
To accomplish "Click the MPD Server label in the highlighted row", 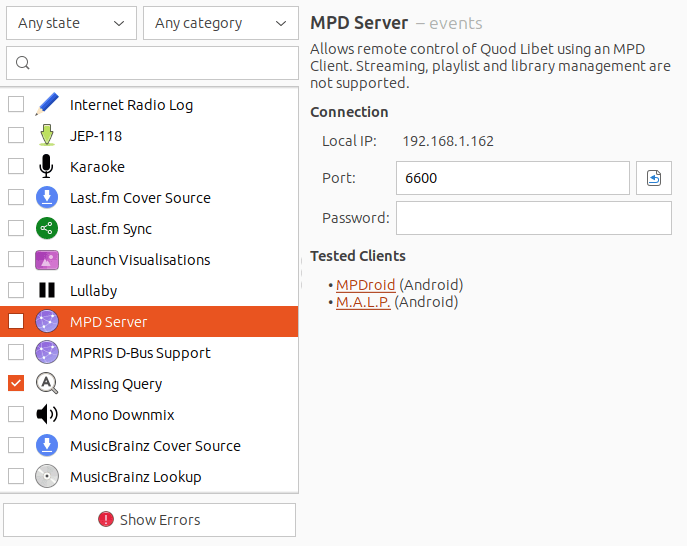I will coord(109,322).
